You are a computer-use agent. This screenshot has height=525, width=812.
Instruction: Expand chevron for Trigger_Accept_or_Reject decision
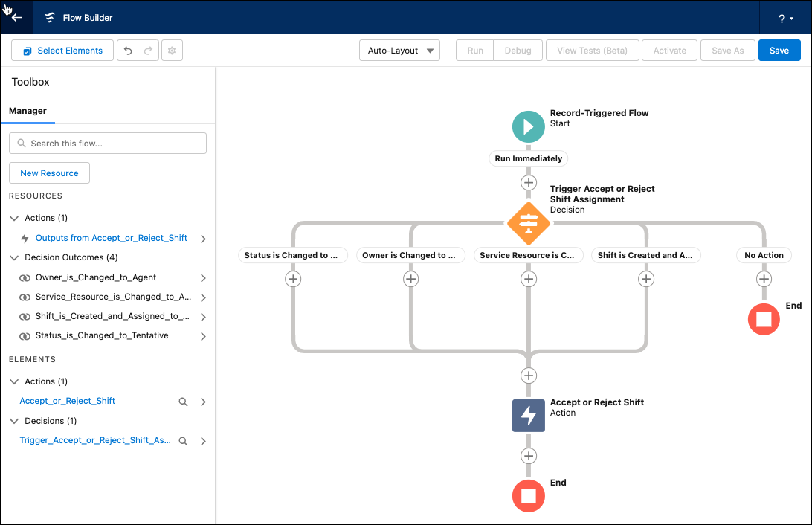pyautogui.click(x=203, y=441)
